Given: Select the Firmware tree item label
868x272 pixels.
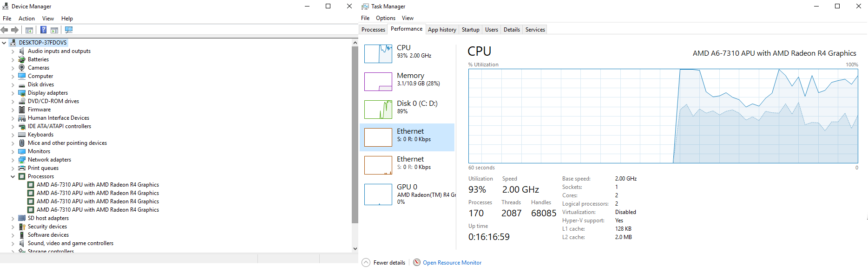Looking at the screenshot, I should pos(39,110).
